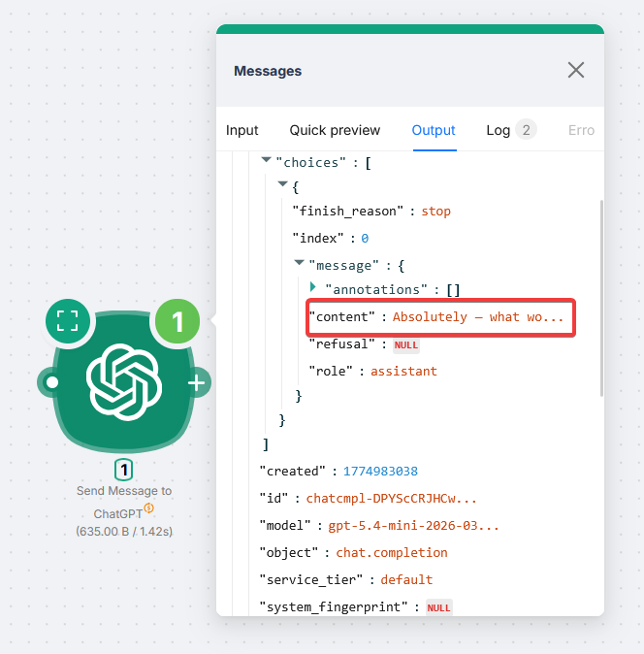Click the "model" value gpt-5.4-mini
The width and height of the screenshot is (644, 654).
(414, 525)
